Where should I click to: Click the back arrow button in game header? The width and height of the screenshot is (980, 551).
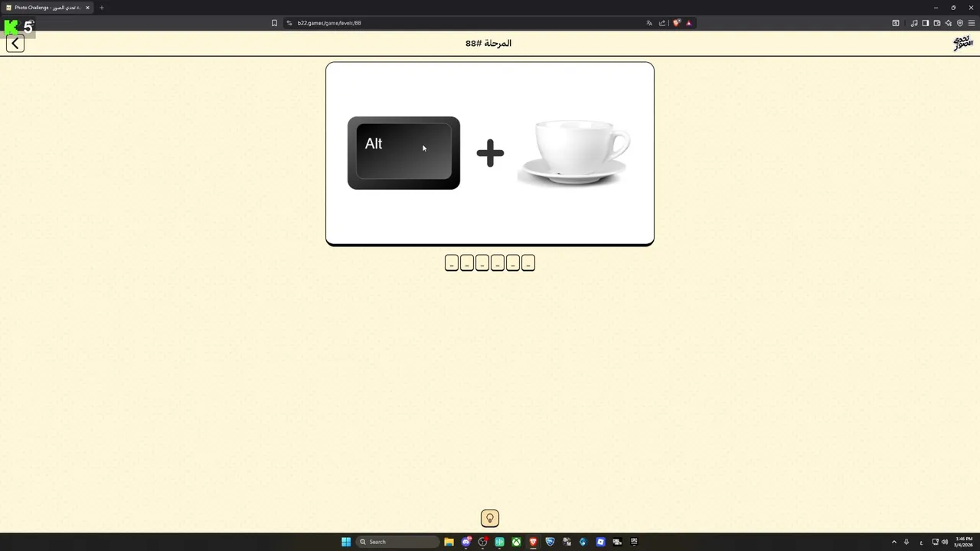pos(15,44)
